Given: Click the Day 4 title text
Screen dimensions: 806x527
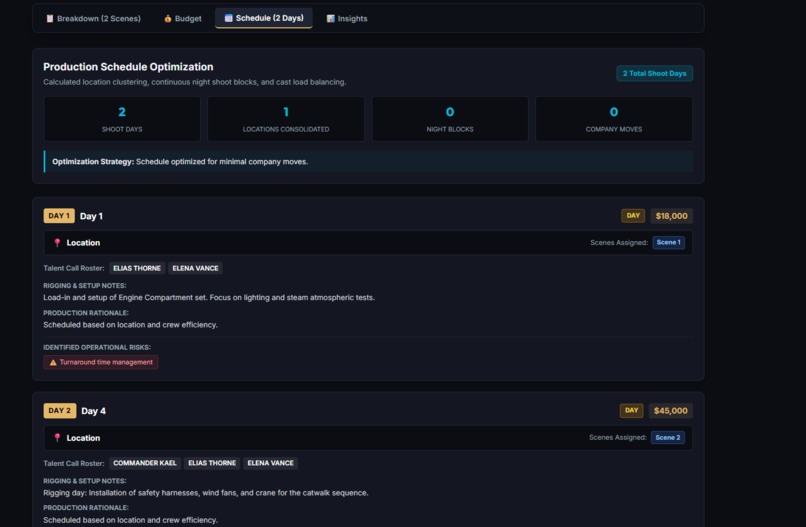Looking at the screenshot, I should pyautogui.click(x=94, y=411).
